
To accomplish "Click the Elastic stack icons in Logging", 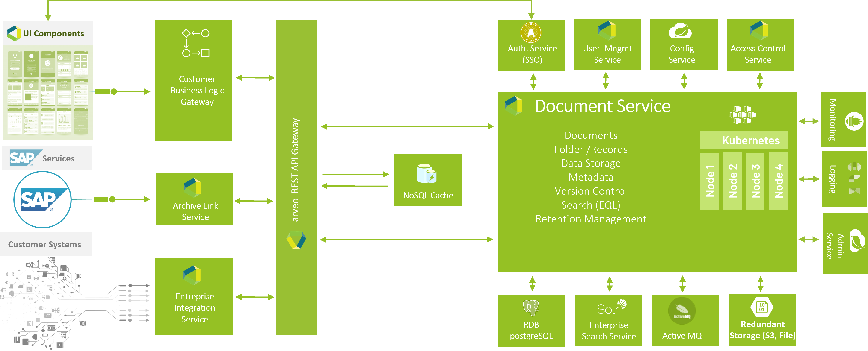I will [x=854, y=178].
